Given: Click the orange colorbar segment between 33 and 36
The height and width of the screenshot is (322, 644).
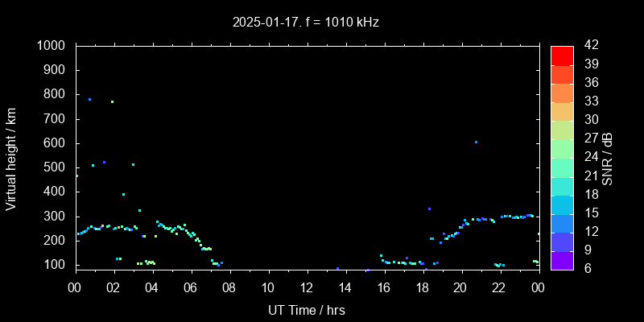Looking at the screenshot, I should tap(562, 93).
